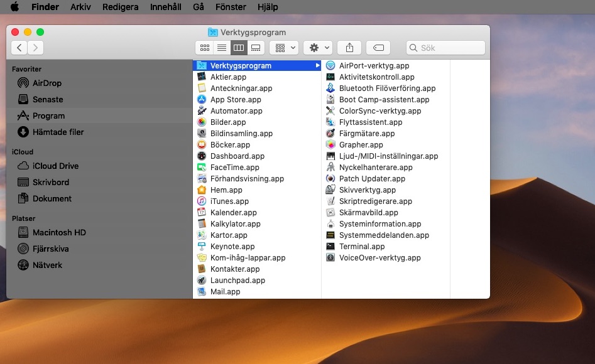Open the Apple menu

click(x=14, y=7)
